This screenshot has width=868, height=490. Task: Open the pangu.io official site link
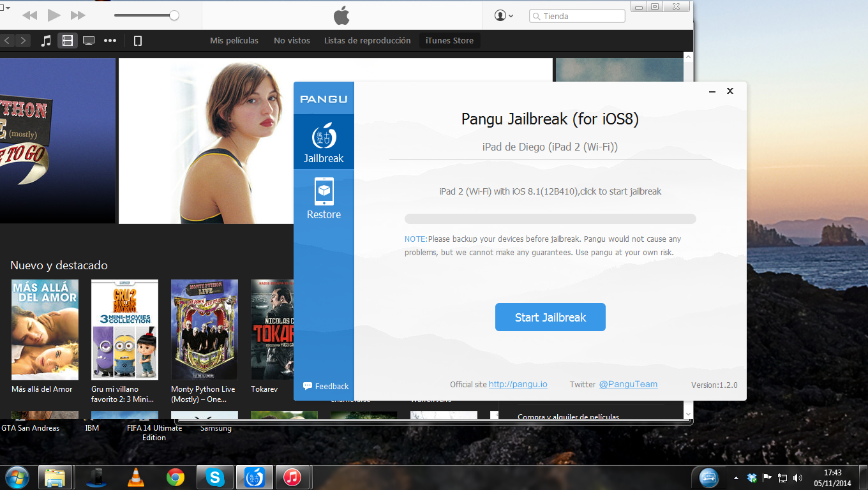pyautogui.click(x=518, y=384)
